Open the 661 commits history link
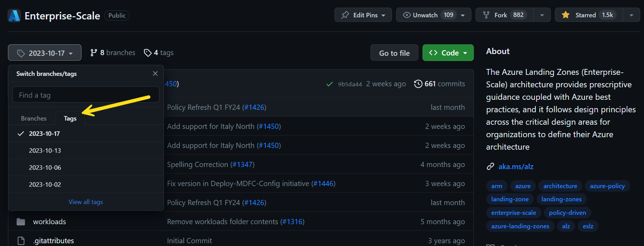The image size is (644, 246). click(x=440, y=84)
